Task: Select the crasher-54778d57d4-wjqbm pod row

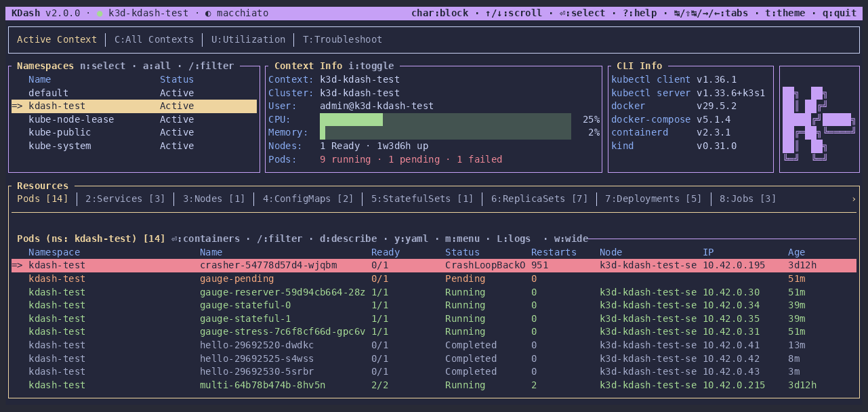Action: tap(434, 266)
